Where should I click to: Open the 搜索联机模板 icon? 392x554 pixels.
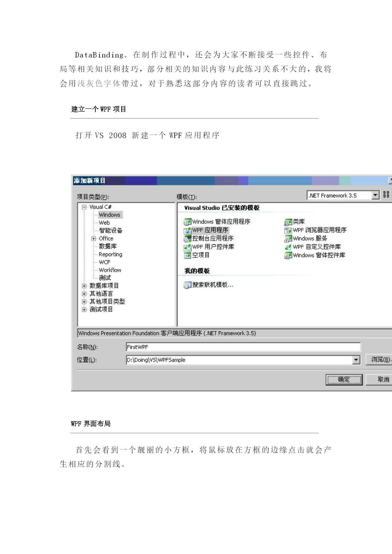pyautogui.click(x=188, y=285)
